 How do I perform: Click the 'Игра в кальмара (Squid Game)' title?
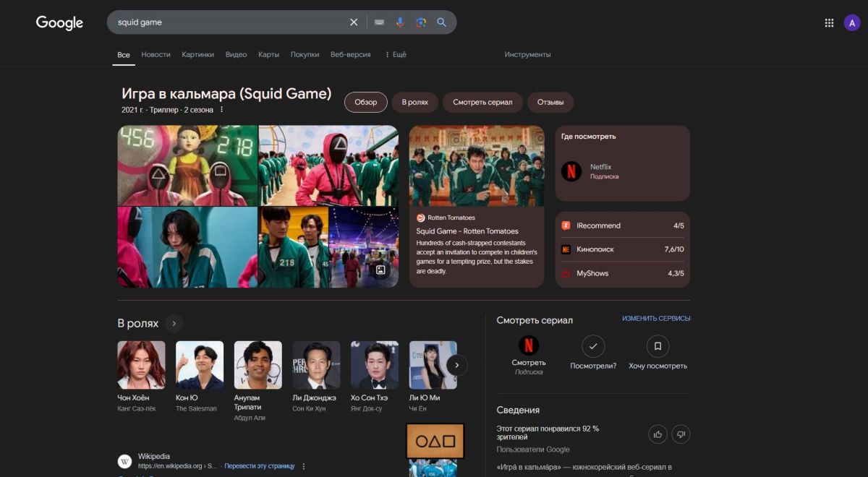pyautogui.click(x=226, y=93)
